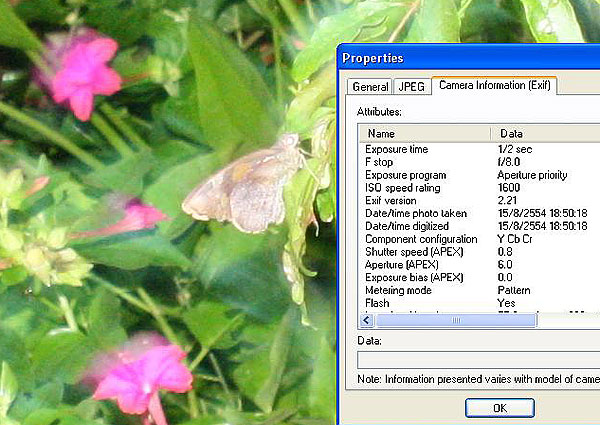This screenshot has height=425, width=600.
Task: Click the horizontal scrollbar thumb
Action: point(456,320)
